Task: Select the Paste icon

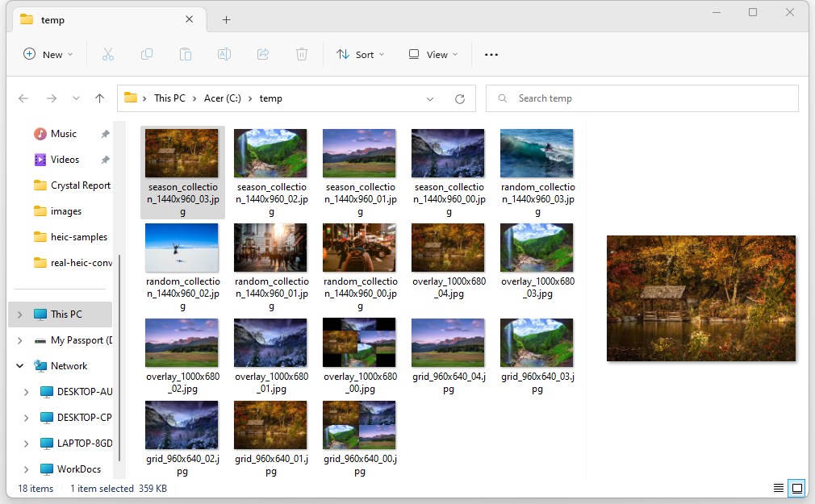Action: pyautogui.click(x=186, y=54)
